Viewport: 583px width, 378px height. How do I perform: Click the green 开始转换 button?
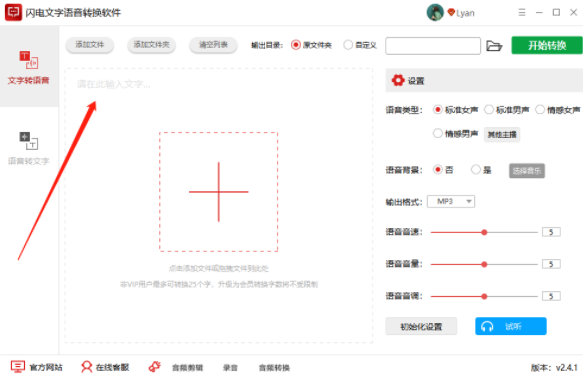[547, 45]
